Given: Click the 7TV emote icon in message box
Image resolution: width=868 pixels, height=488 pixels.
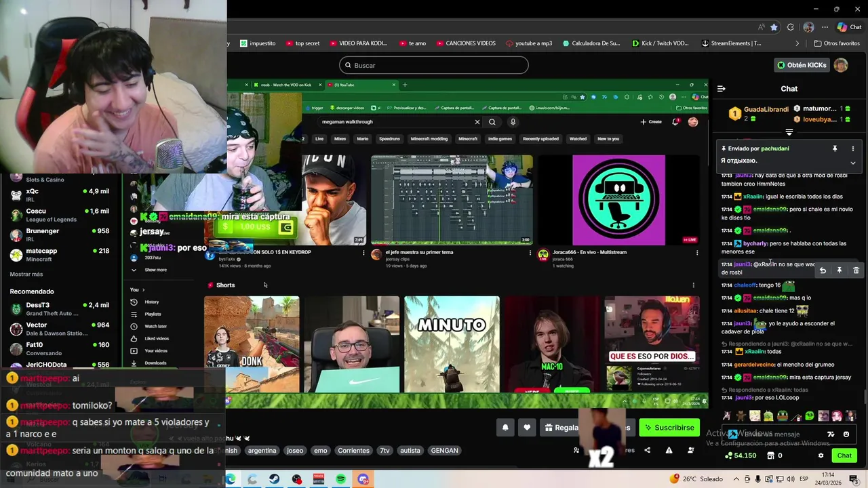Looking at the screenshot, I should 831,434.
